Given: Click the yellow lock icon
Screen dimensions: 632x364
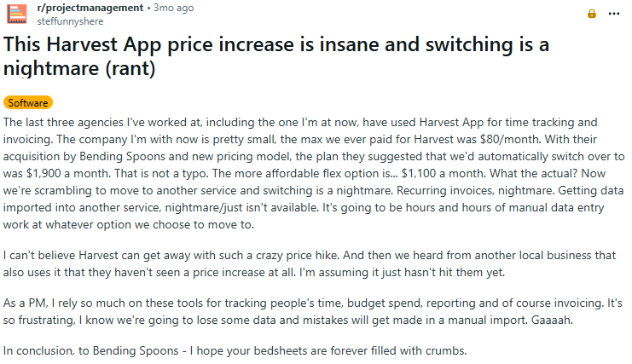Looking at the screenshot, I should (591, 14).
